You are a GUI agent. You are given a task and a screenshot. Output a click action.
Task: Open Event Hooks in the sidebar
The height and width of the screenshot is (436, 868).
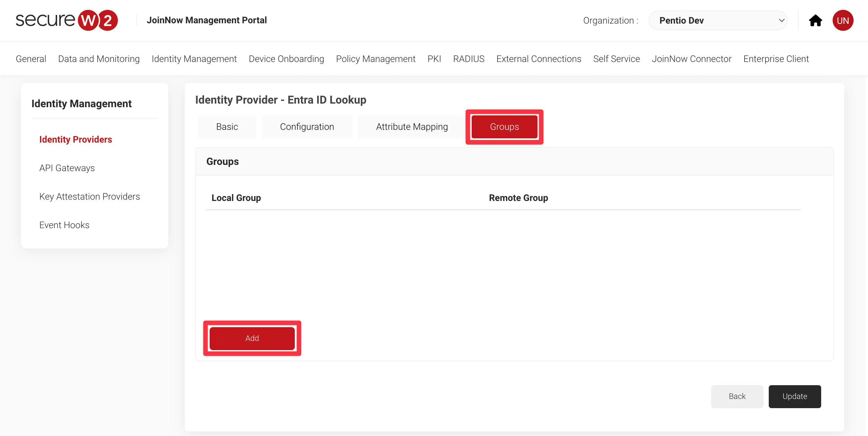point(64,225)
